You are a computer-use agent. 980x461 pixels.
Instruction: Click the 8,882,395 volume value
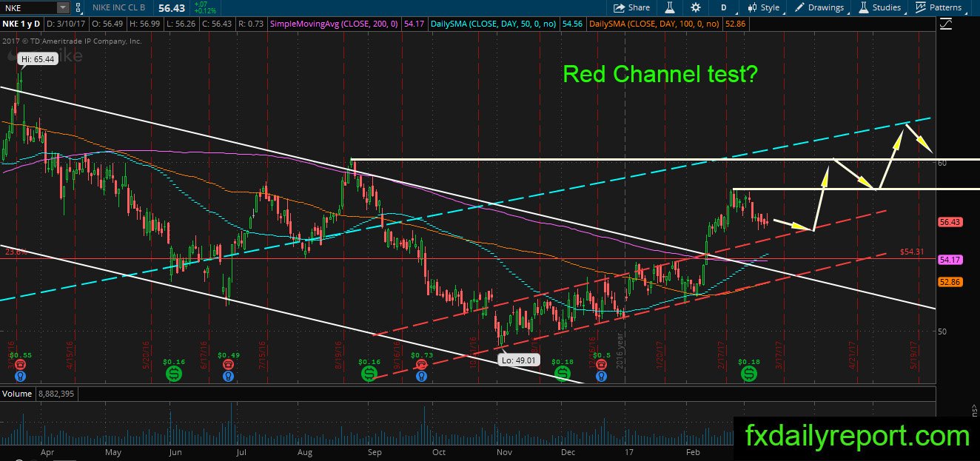pos(55,394)
